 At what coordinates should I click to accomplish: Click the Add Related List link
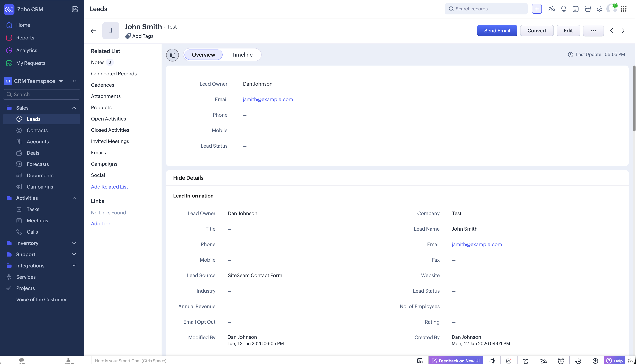[109, 187]
